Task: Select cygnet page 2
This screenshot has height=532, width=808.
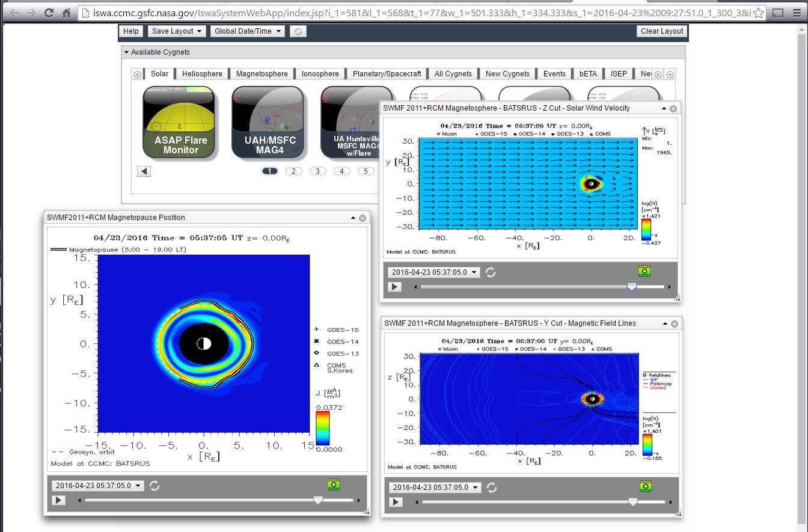Action: coord(293,171)
